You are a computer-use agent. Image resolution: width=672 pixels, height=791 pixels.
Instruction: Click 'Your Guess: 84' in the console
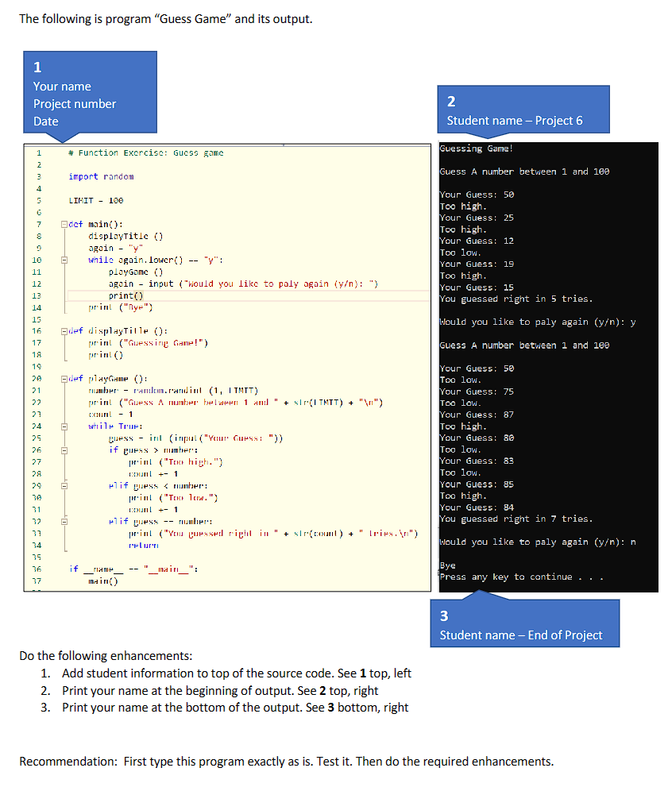(x=477, y=508)
